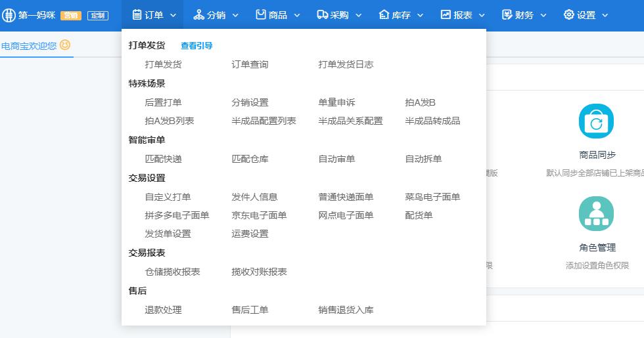The width and height of the screenshot is (644, 338).
Task: Click the smiley icon next to 电商宝欢迎您
Action: coord(65,45)
